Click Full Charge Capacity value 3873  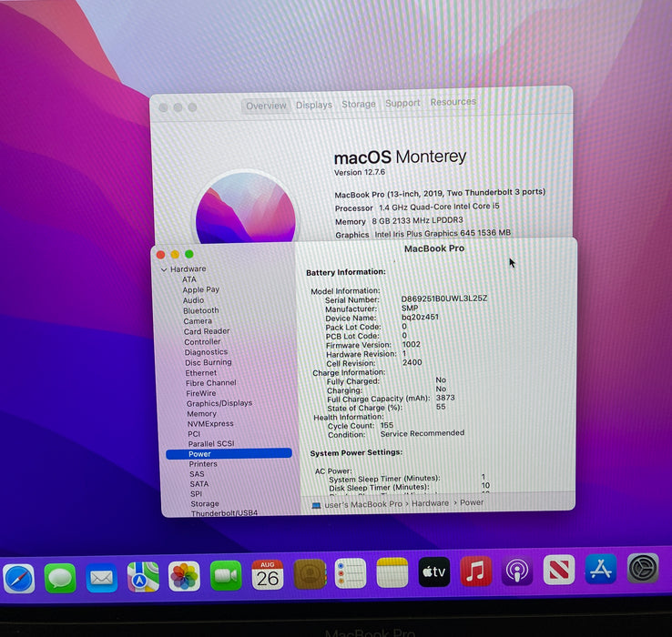[445, 398]
